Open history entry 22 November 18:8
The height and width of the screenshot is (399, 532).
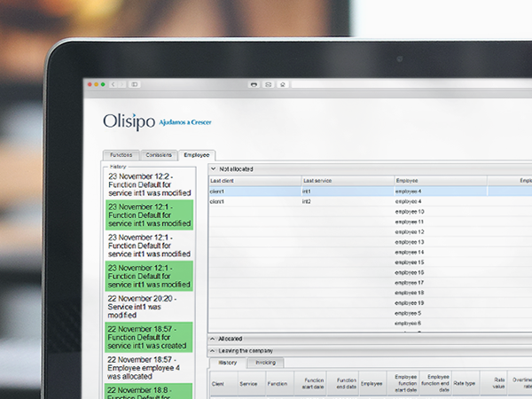149,391
